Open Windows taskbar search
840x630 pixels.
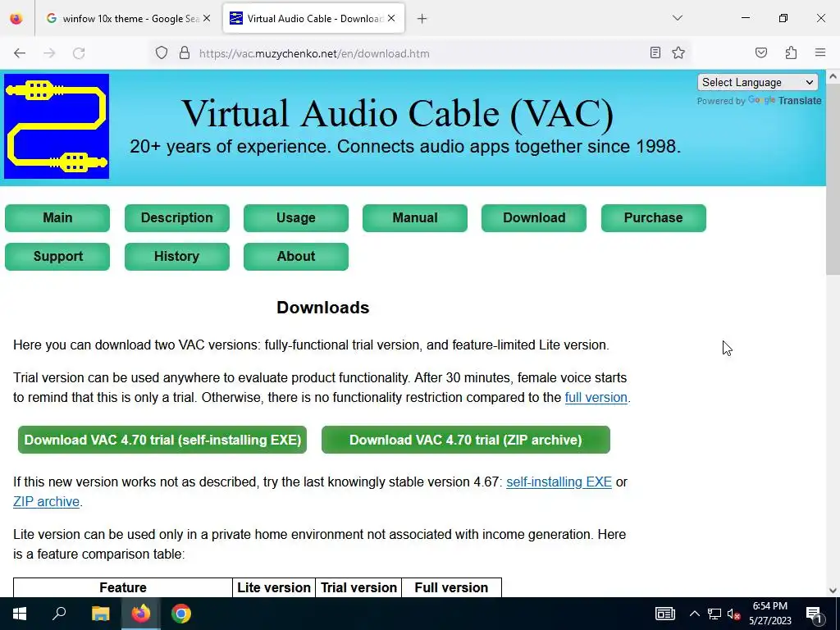point(59,614)
